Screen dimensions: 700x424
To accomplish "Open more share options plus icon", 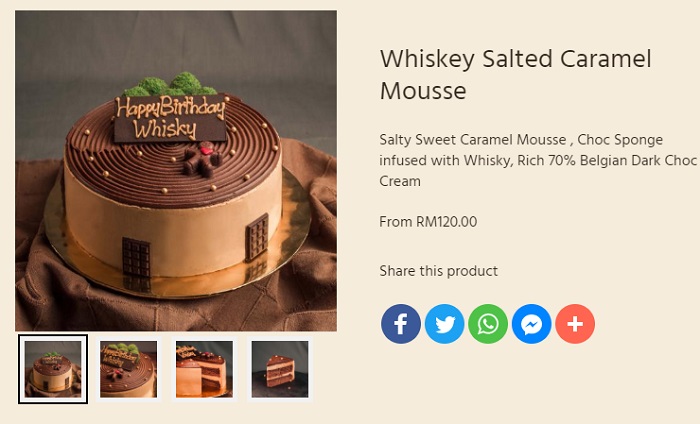I will pyautogui.click(x=575, y=324).
